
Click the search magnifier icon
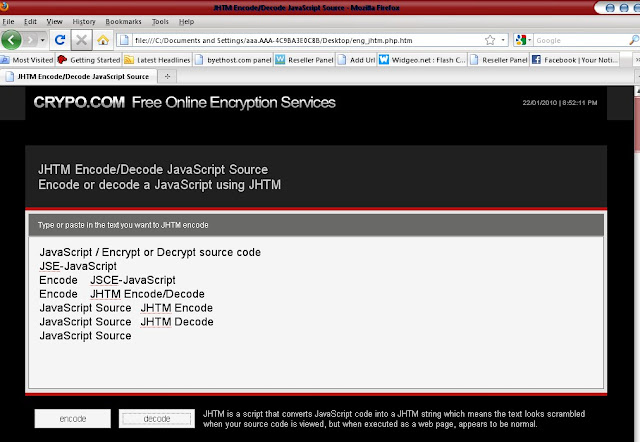point(634,40)
